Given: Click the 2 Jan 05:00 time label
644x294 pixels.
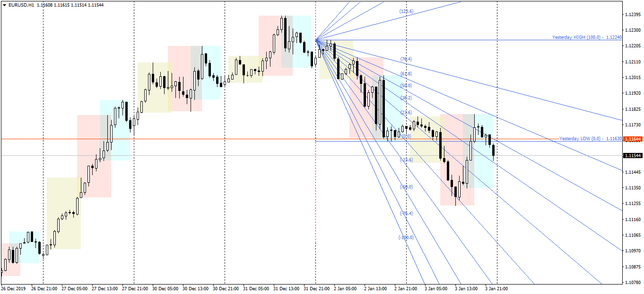Looking at the screenshot, I should click(x=346, y=288).
